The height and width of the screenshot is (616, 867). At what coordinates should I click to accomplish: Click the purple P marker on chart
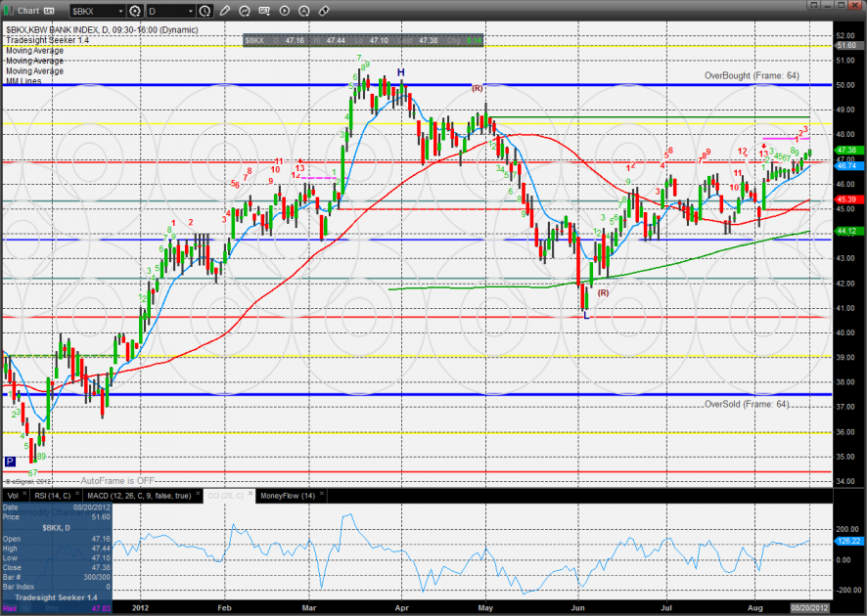tap(10, 462)
